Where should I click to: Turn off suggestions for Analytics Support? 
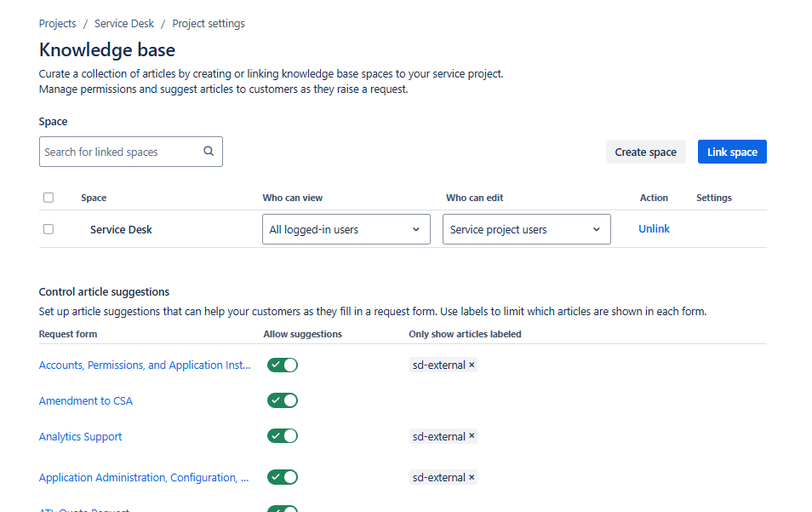click(283, 435)
